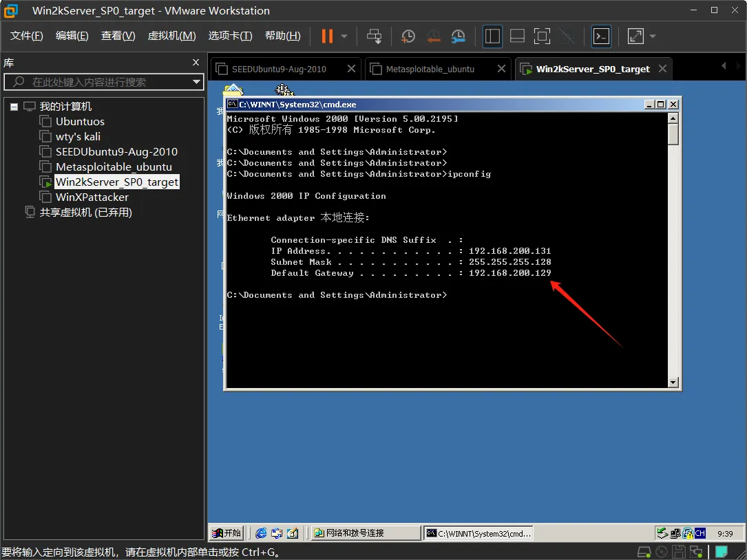Viewport: 747px width, 560px height.
Task: Select wty's kali in the library
Action: point(78,137)
